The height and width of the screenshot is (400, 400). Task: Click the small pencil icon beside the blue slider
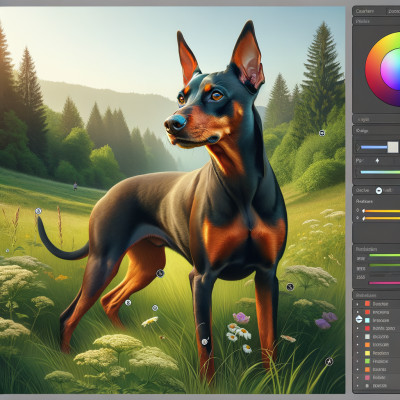pyautogui.click(x=358, y=147)
